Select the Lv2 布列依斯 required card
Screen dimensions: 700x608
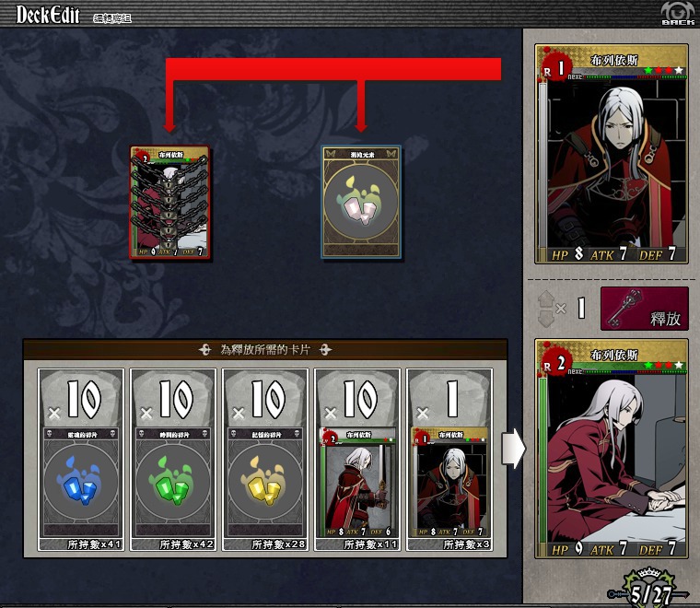point(357,483)
